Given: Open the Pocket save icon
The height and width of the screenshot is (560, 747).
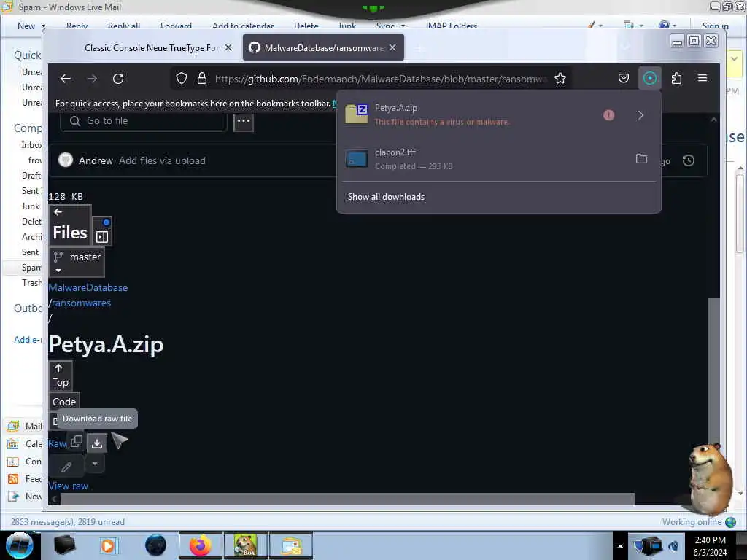Looking at the screenshot, I should tap(624, 78).
